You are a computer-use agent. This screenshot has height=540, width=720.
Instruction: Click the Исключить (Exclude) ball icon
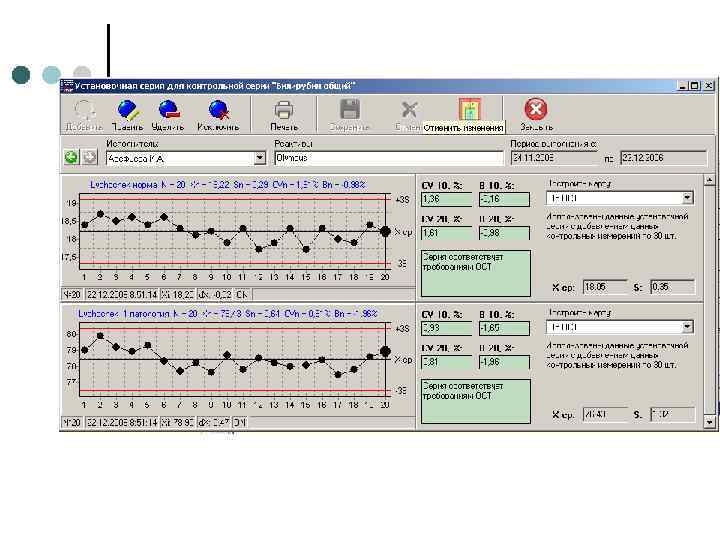(218, 110)
